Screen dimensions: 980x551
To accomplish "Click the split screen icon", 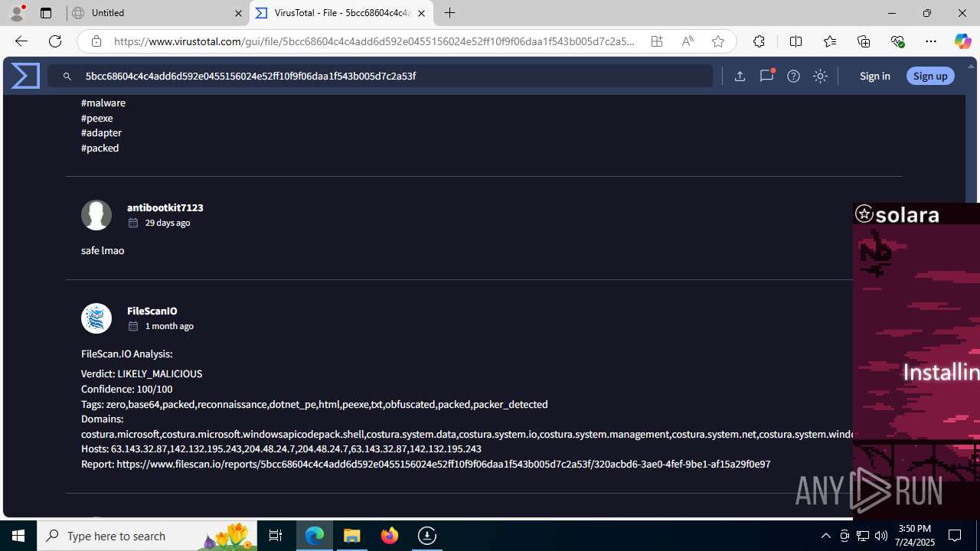I will 795,41.
